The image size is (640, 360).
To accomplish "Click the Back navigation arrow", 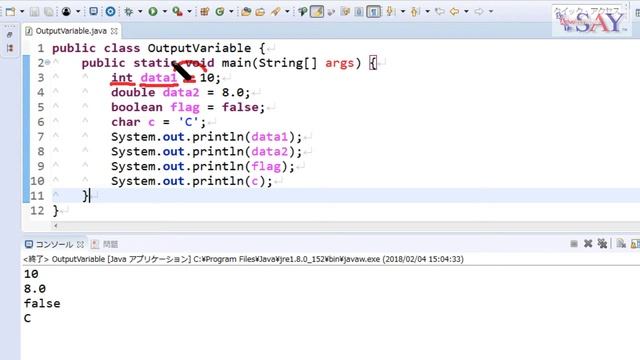I will pos(454,11).
